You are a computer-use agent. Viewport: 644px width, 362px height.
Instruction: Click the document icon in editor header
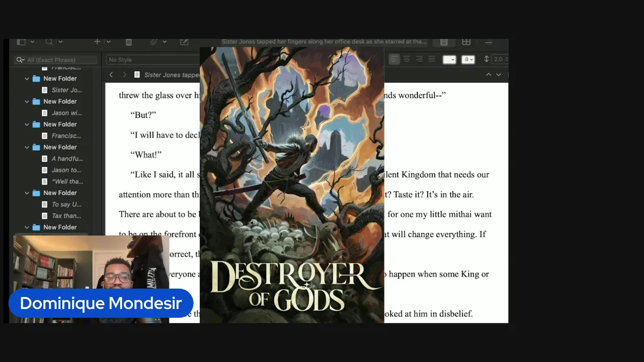click(x=137, y=75)
